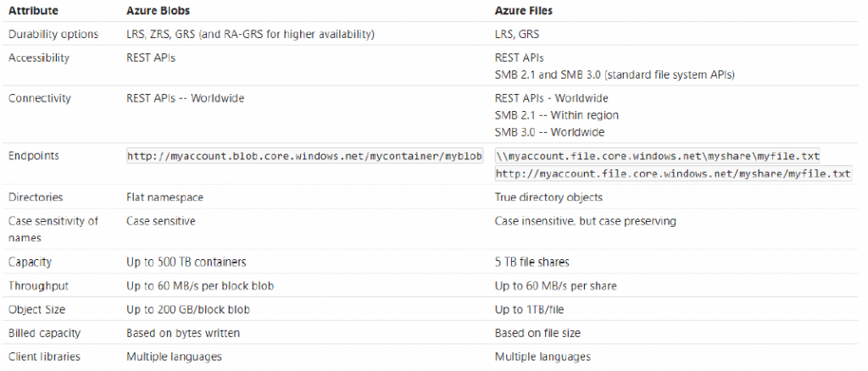Select the Billed capacity row label
The width and height of the screenshot is (868, 371).
pyautogui.click(x=43, y=333)
